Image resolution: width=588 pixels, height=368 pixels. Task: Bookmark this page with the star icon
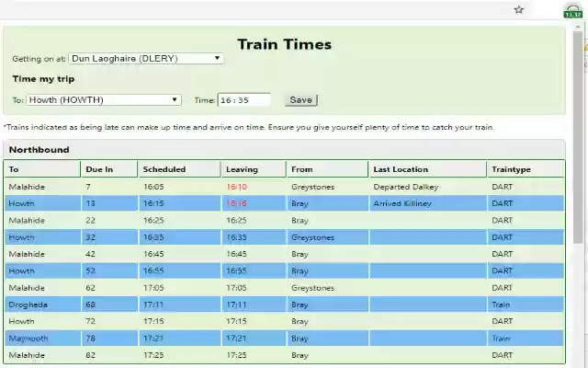click(518, 10)
